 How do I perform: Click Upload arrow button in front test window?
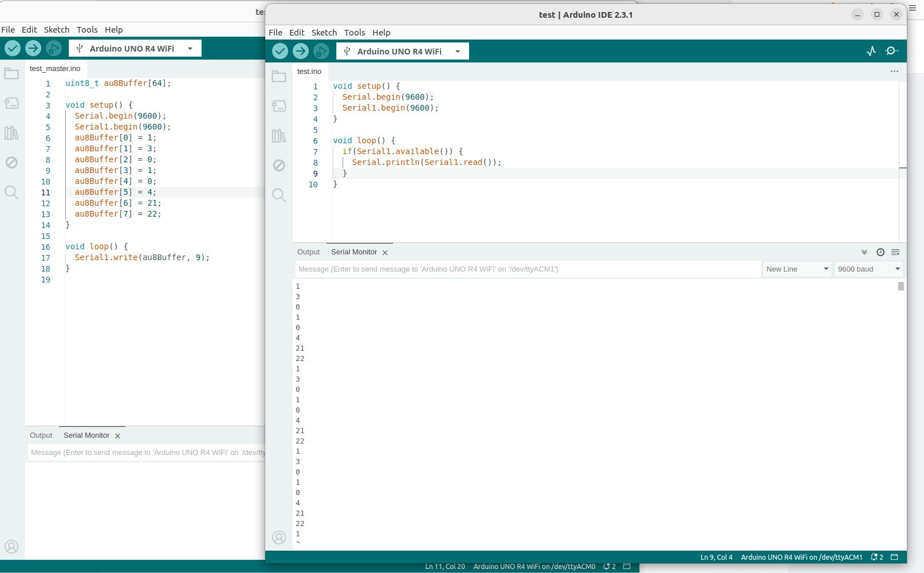301,51
